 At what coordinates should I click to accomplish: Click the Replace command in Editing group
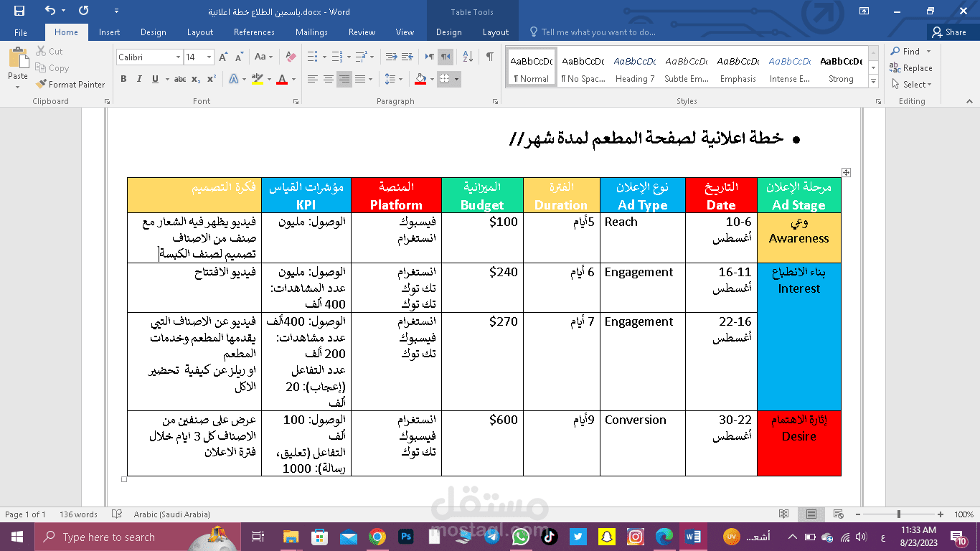912,68
